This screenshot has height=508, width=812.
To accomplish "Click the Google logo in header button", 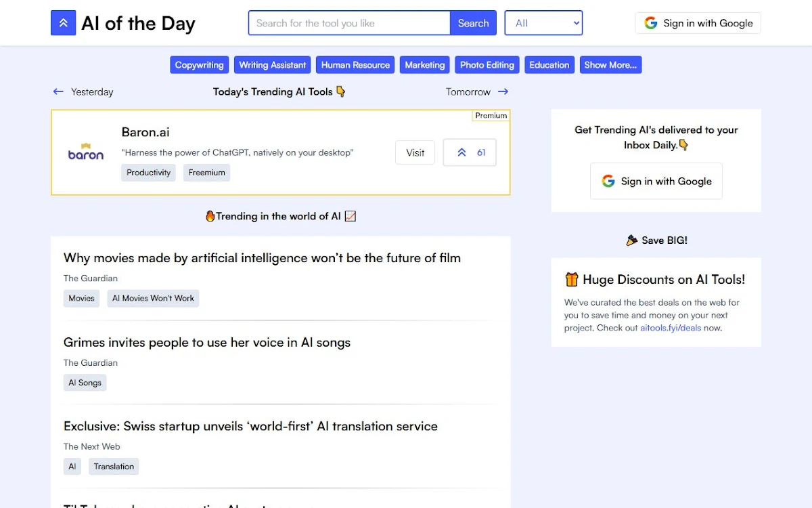I will (x=651, y=23).
